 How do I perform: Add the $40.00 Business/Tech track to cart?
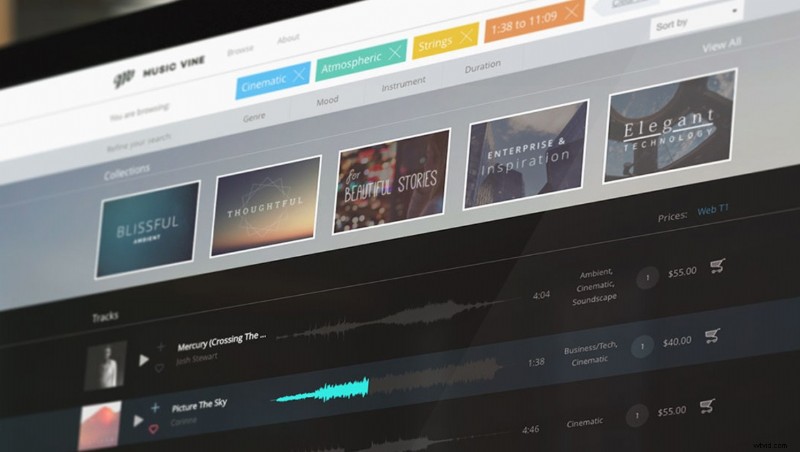712,336
